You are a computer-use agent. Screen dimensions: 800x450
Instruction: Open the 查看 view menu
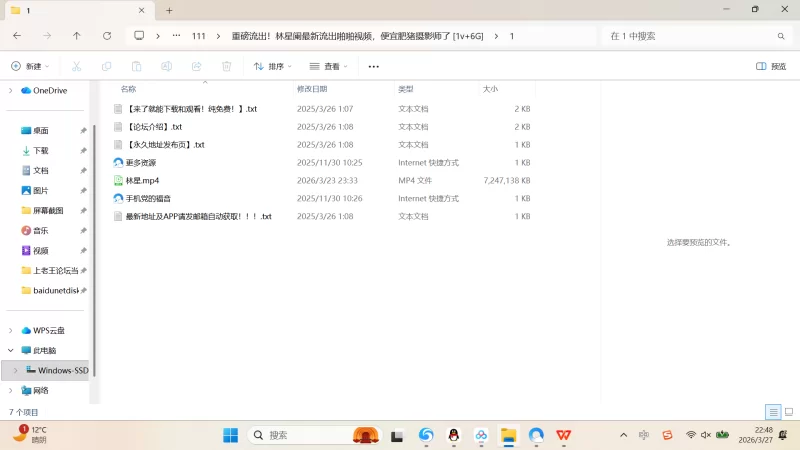pos(329,66)
